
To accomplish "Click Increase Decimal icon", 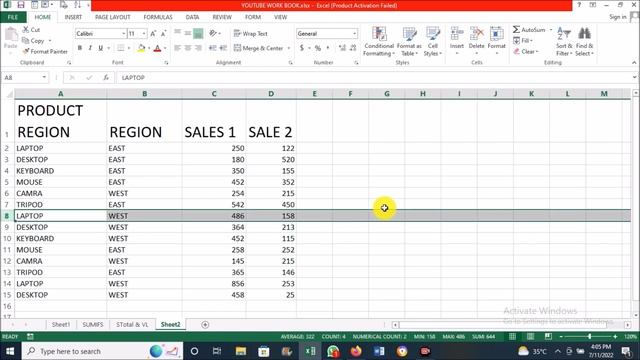I will click(342, 48).
